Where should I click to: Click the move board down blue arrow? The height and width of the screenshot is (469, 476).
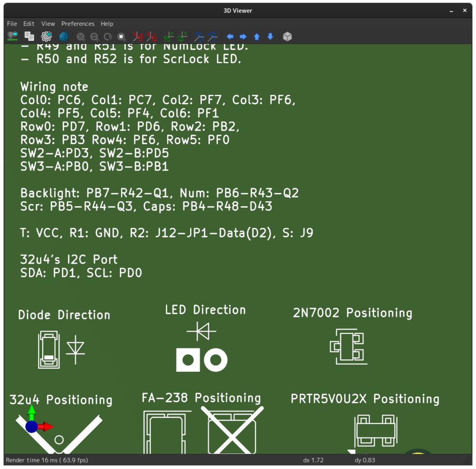(270, 36)
